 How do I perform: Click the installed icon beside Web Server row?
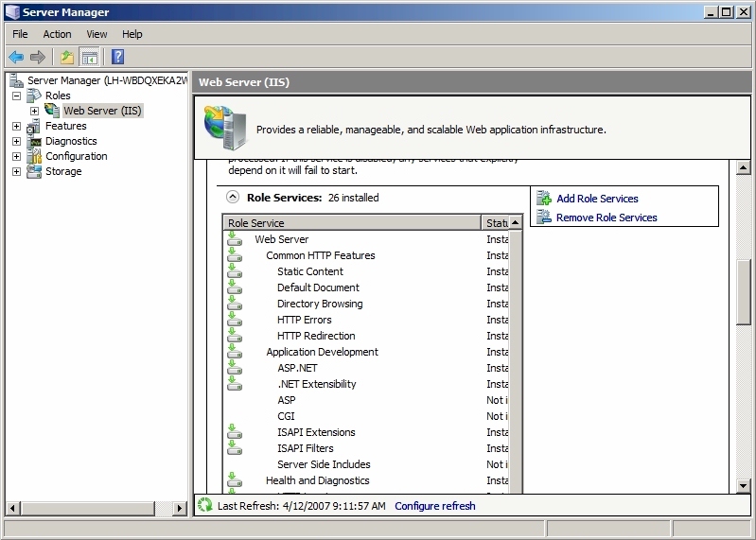[235, 238]
